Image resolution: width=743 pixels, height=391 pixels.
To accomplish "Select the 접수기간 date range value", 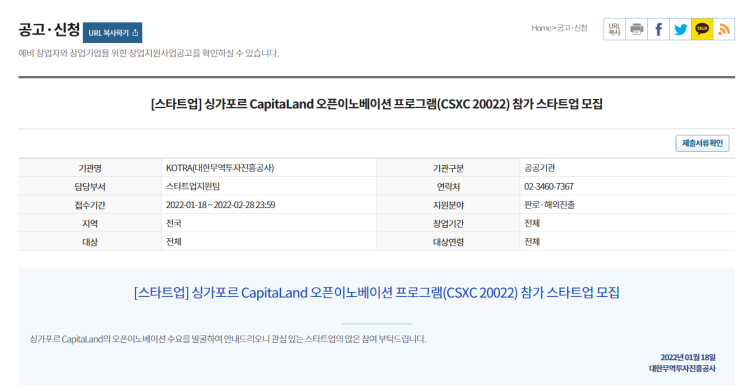I will (x=220, y=205).
